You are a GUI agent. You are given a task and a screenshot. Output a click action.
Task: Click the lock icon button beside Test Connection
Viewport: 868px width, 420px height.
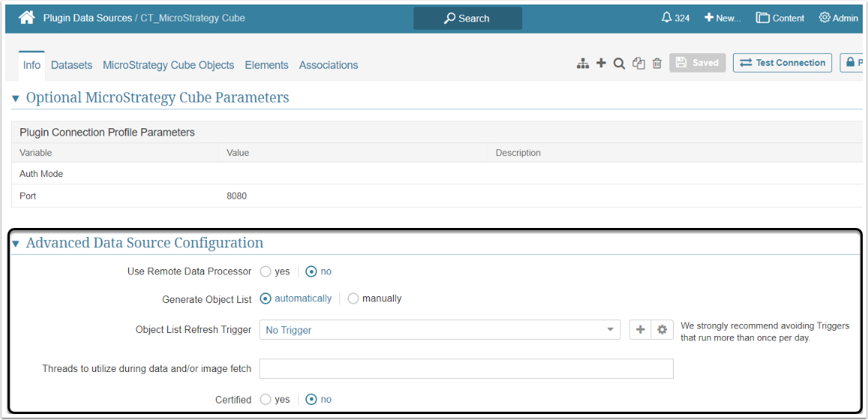click(x=853, y=63)
